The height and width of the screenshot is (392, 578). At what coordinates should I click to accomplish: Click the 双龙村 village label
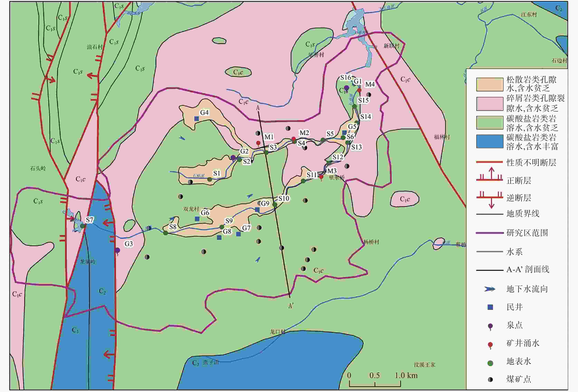pos(191,209)
